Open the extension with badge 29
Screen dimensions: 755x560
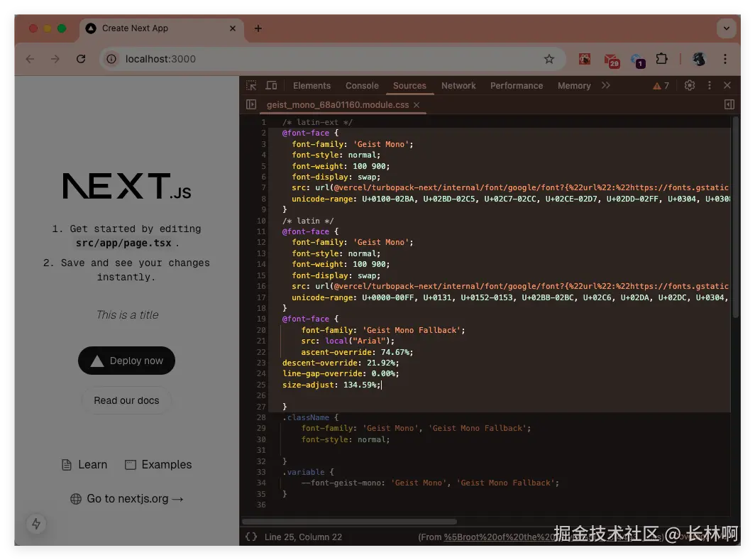[611, 60]
